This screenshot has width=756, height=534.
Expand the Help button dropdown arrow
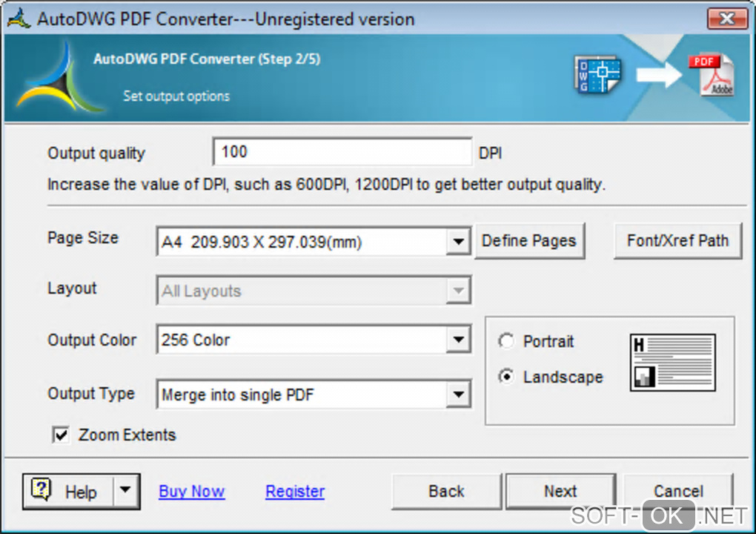(x=126, y=490)
